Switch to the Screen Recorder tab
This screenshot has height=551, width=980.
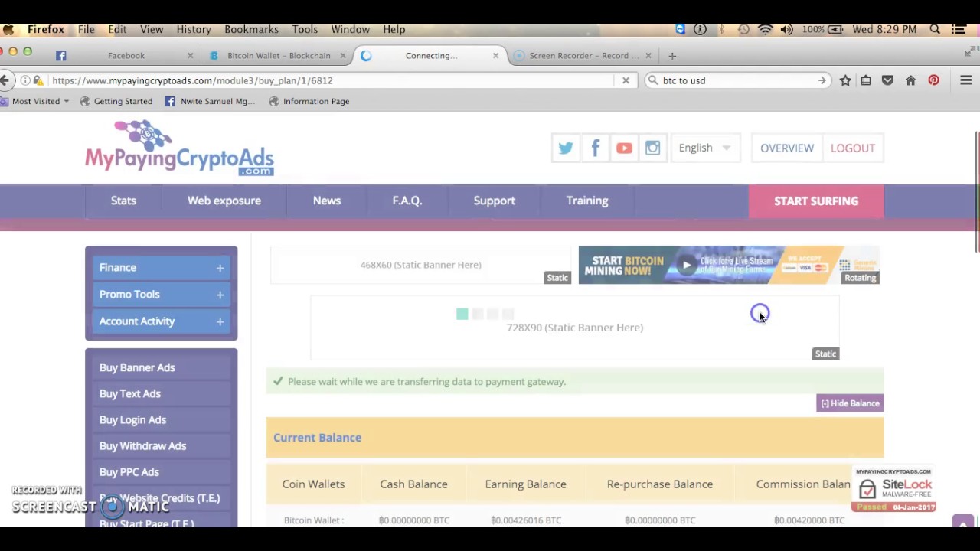(x=583, y=55)
